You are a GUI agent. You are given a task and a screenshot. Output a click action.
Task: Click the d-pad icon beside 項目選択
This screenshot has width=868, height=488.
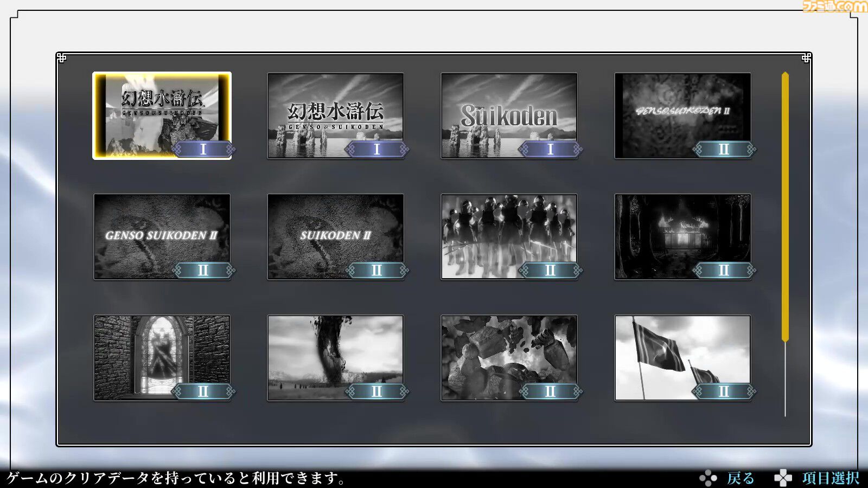783,478
